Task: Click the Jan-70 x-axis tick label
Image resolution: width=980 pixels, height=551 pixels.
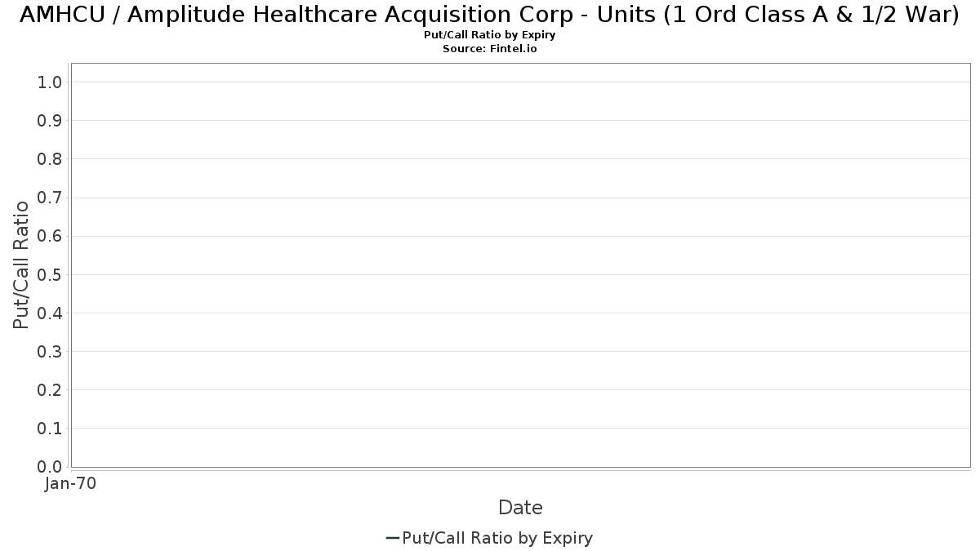Action: 71,484
